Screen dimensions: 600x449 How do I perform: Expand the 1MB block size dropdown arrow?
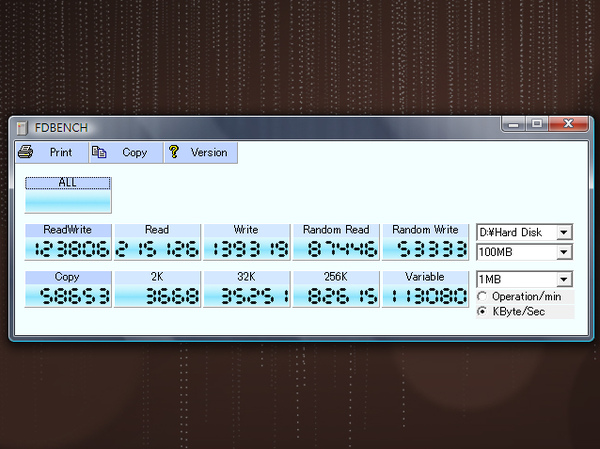click(564, 279)
